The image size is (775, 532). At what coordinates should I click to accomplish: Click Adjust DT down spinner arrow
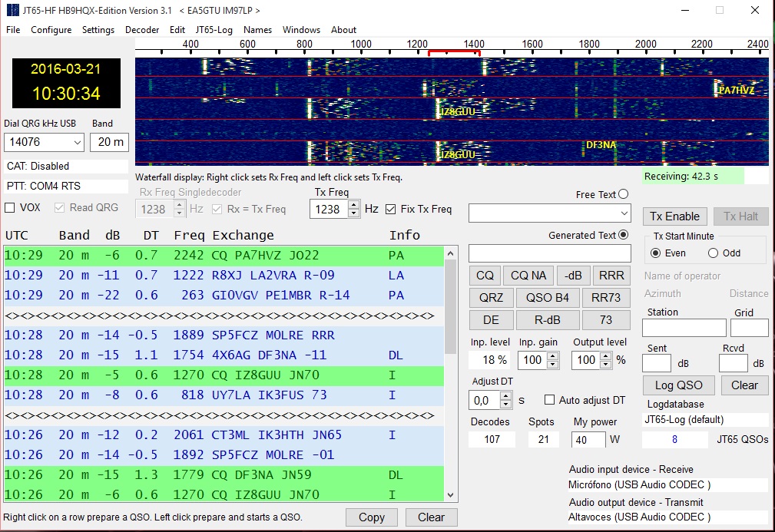pos(505,404)
